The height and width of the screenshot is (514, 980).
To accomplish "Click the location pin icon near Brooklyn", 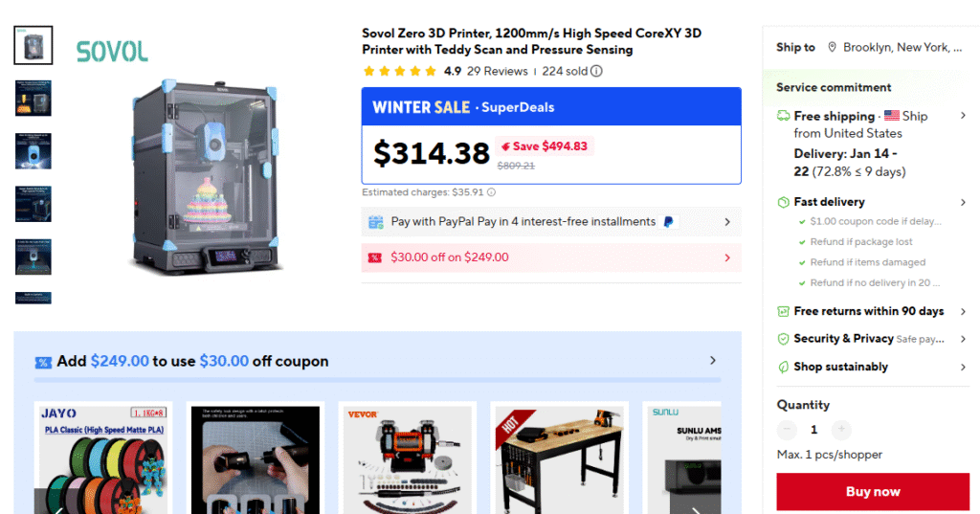I will [x=832, y=48].
